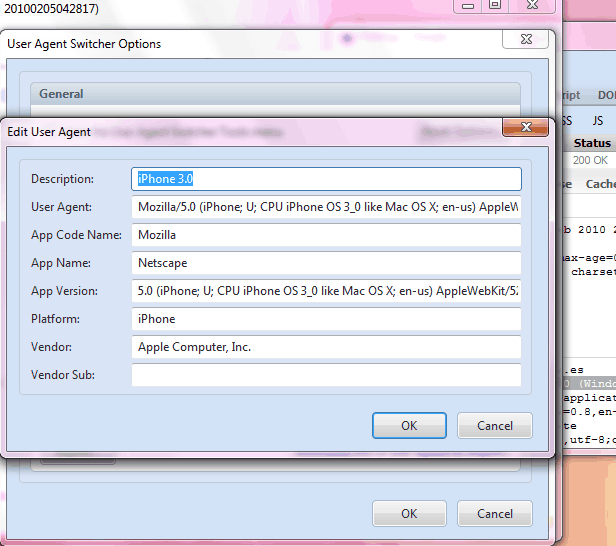The image size is (616, 546).
Task: Open the JS tab in background panel
Action: click(x=598, y=121)
